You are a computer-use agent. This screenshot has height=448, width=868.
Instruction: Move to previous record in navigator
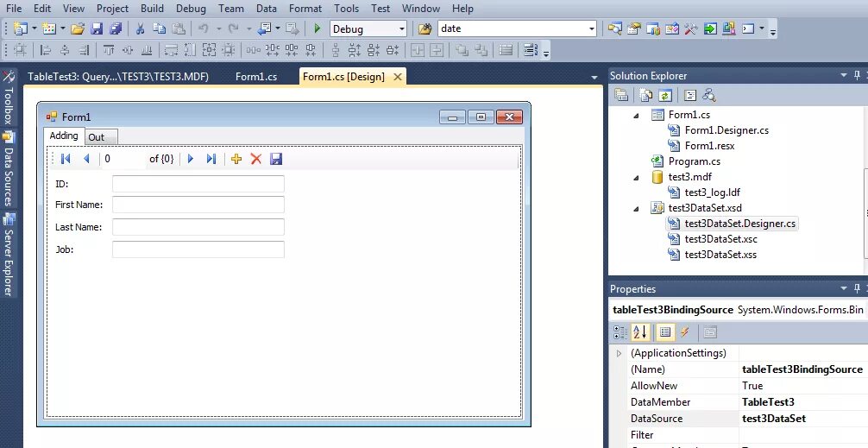(x=86, y=159)
